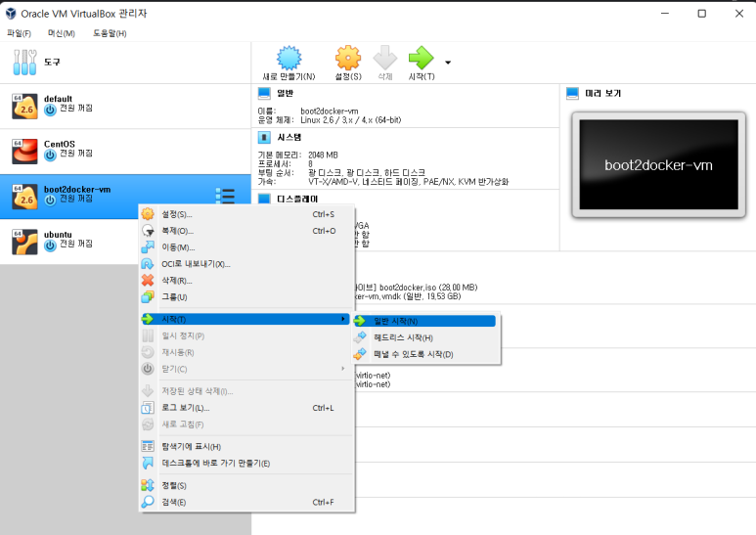The width and height of the screenshot is (756, 535).
Task: Click the shortcut icon beside 데스크톱에 바로 가기
Action: 148,464
